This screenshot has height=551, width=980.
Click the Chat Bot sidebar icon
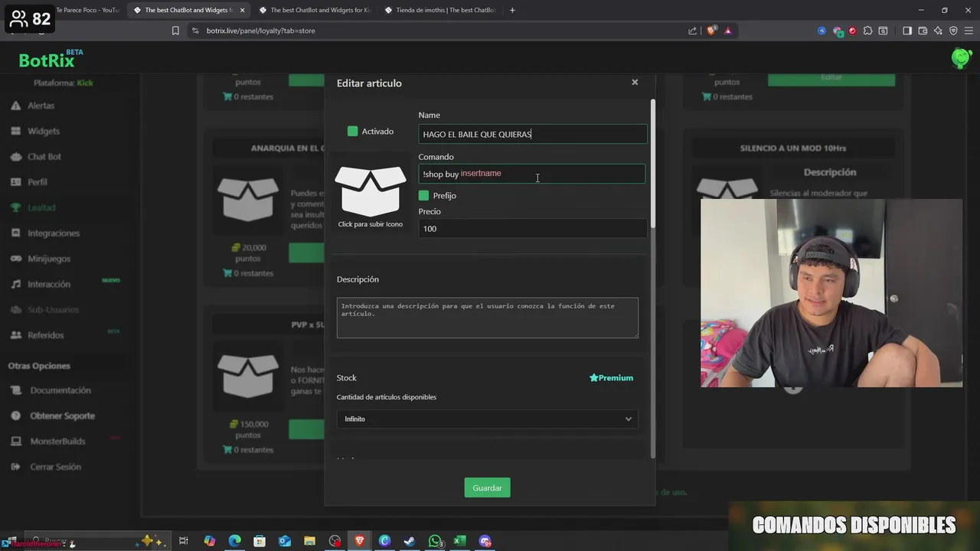pyautogui.click(x=15, y=156)
